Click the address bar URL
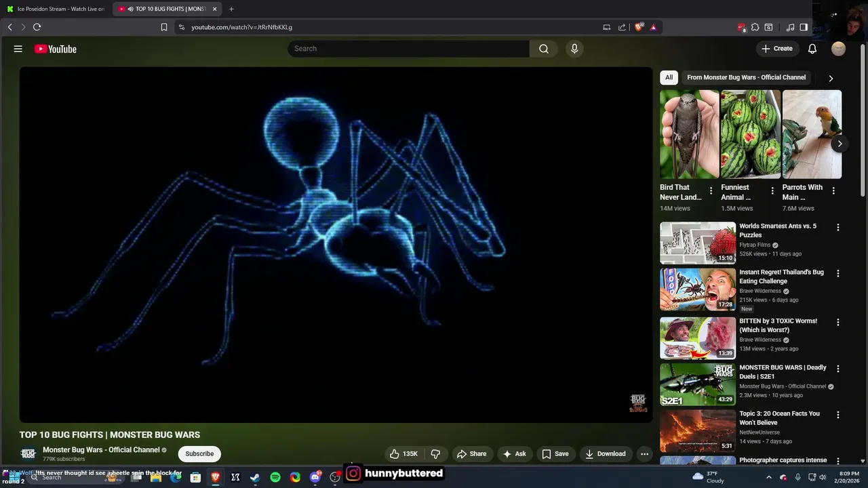Screen dimensions: 868x488 click(241, 27)
